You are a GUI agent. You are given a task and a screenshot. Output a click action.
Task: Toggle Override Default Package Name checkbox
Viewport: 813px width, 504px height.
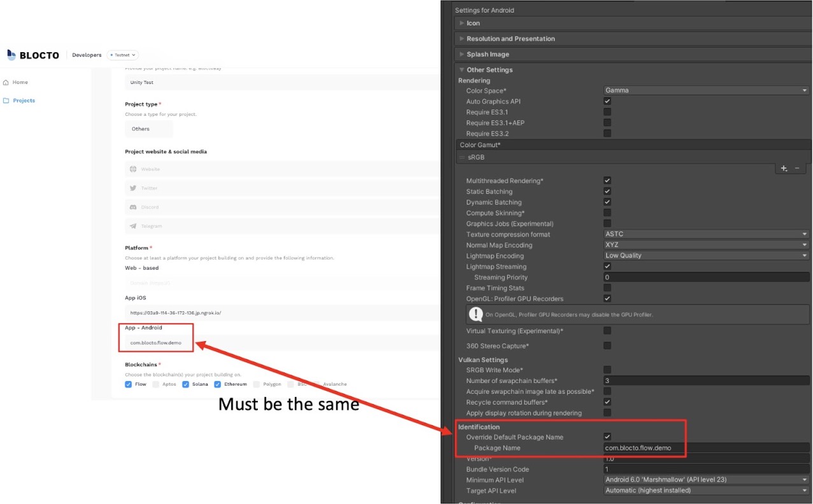(607, 437)
